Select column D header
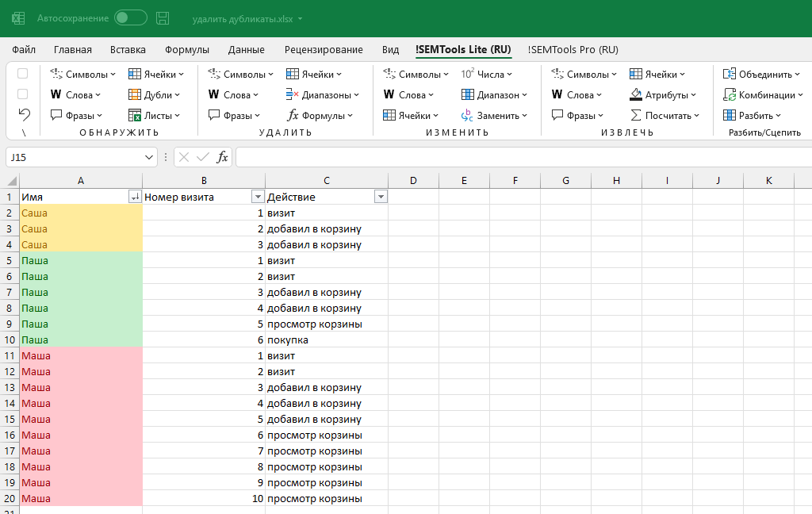 pos(413,181)
